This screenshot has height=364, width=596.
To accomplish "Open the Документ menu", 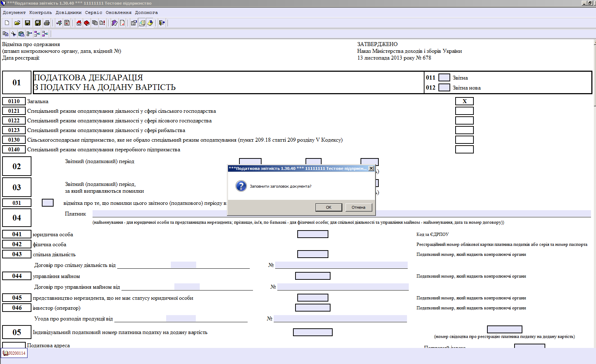I will pyautogui.click(x=14, y=12).
